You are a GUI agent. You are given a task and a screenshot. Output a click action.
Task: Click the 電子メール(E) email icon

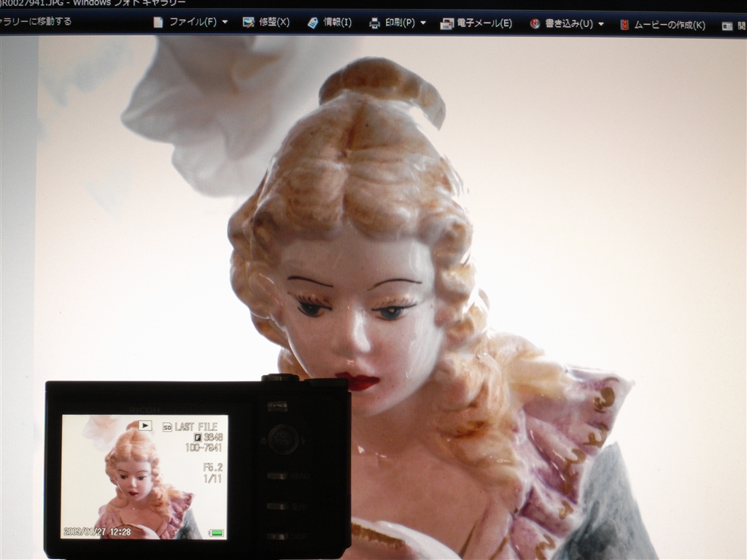coord(447,23)
